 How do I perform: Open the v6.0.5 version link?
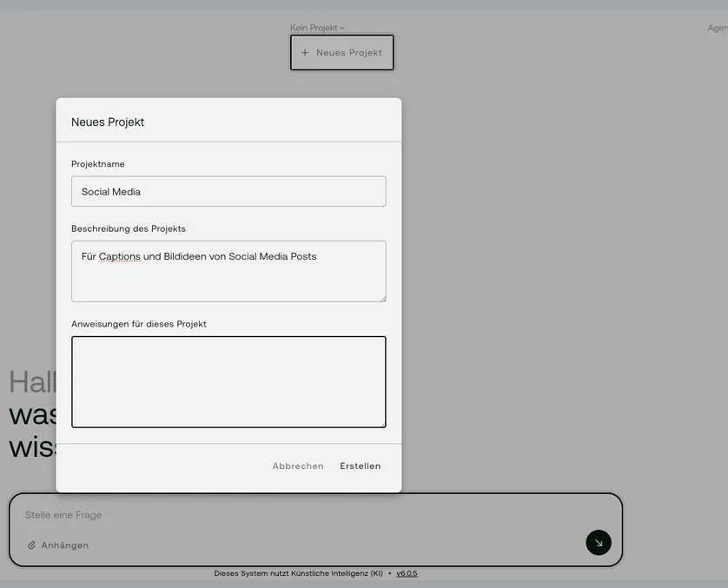tap(407, 573)
